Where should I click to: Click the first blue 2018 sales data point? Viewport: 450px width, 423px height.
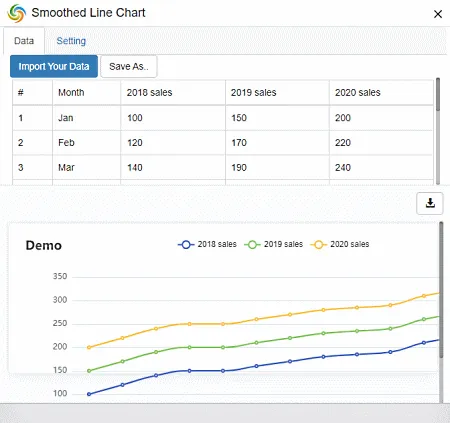tap(89, 394)
